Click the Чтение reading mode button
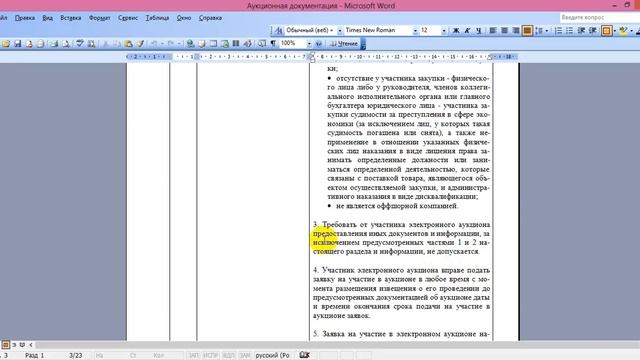The image size is (640, 360). click(x=344, y=44)
